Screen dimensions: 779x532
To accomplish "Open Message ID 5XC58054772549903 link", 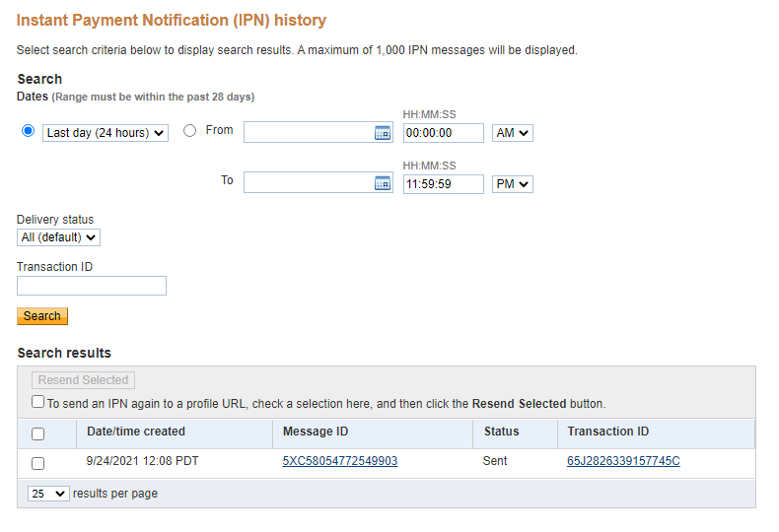I will (x=340, y=461).
